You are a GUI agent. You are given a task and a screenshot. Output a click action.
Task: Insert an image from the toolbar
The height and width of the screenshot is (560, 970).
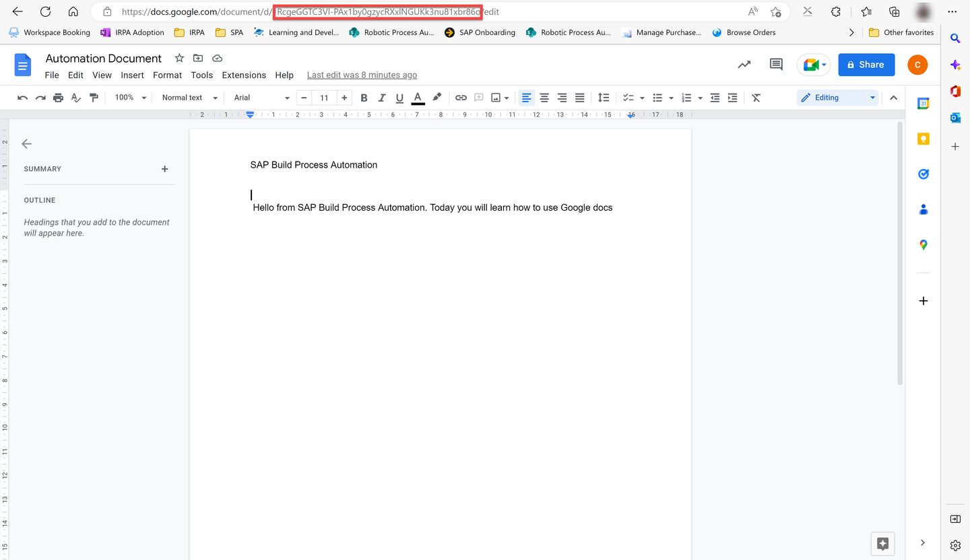click(496, 98)
